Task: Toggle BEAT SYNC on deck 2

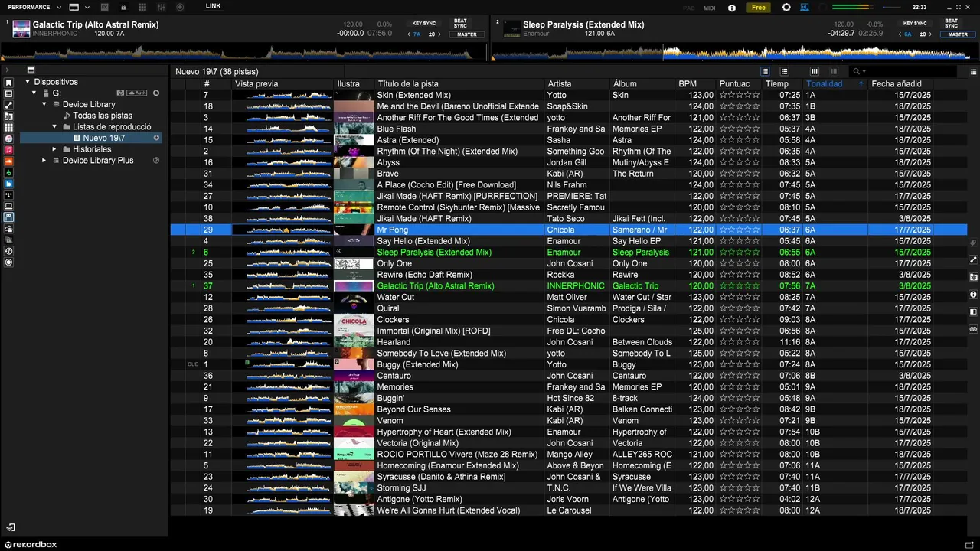Action: click(951, 23)
